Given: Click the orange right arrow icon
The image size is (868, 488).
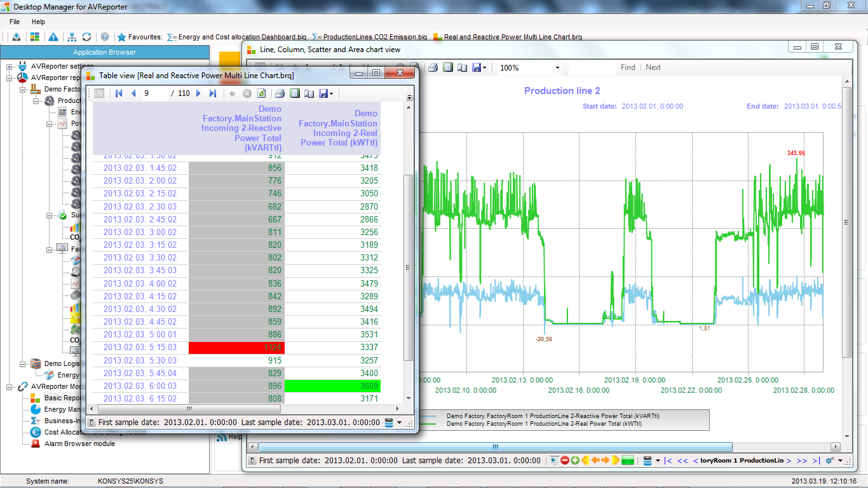Looking at the screenshot, I should (606, 460).
